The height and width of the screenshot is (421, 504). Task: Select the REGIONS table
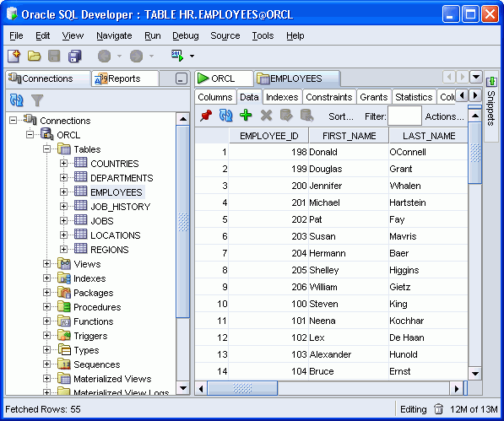coord(109,250)
